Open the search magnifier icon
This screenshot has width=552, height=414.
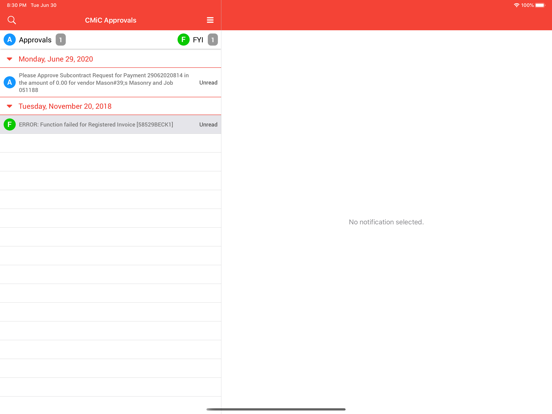(12, 20)
